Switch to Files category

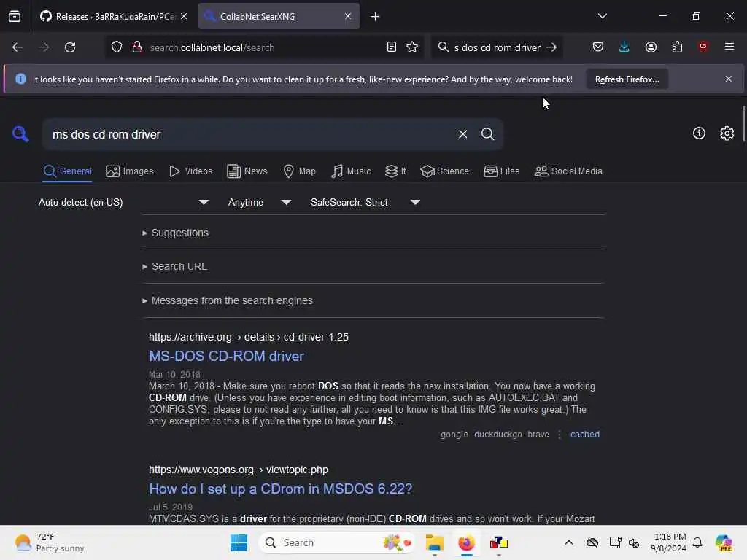pyautogui.click(x=501, y=171)
